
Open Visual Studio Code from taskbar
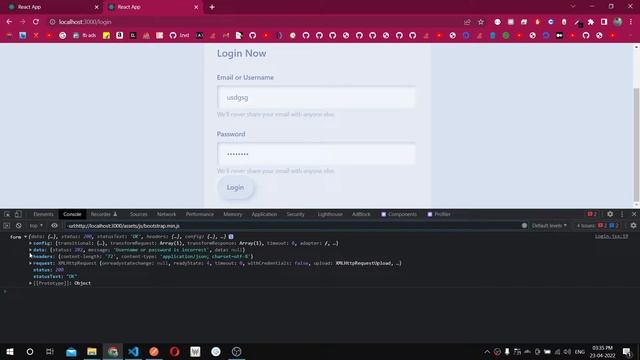[x=133, y=351]
